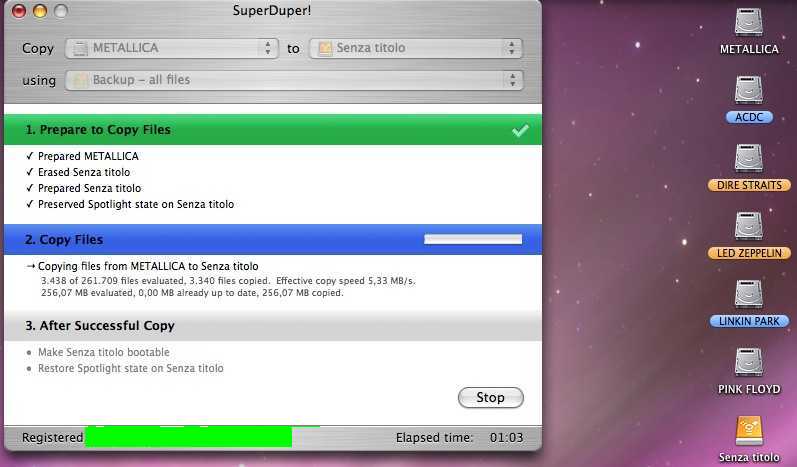This screenshot has height=467, width=797.
Task: Click the SuperDuper! window title
Action: tap(272, 10)
